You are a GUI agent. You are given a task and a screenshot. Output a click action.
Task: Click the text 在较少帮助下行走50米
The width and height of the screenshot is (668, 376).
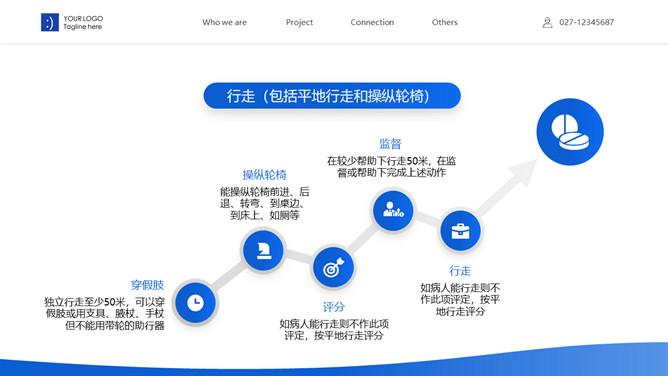[377, 161]
